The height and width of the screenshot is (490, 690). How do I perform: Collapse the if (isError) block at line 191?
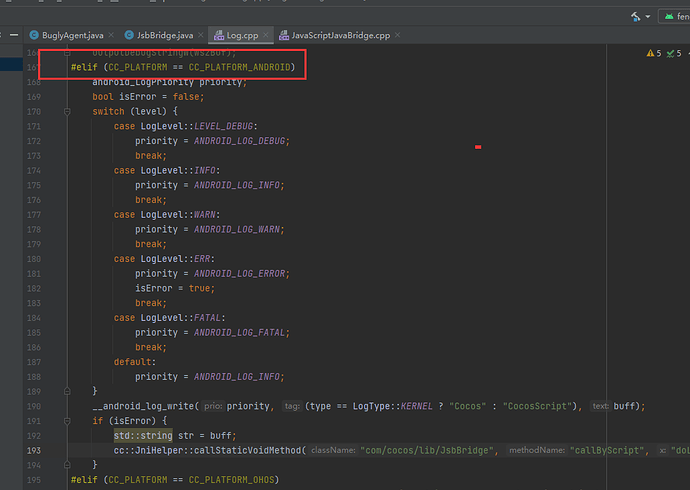(67, 421)
